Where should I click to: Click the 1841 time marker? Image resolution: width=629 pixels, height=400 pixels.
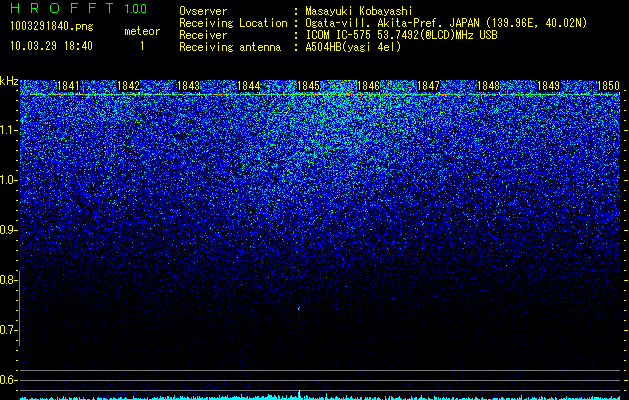click(x=68, y=86)
